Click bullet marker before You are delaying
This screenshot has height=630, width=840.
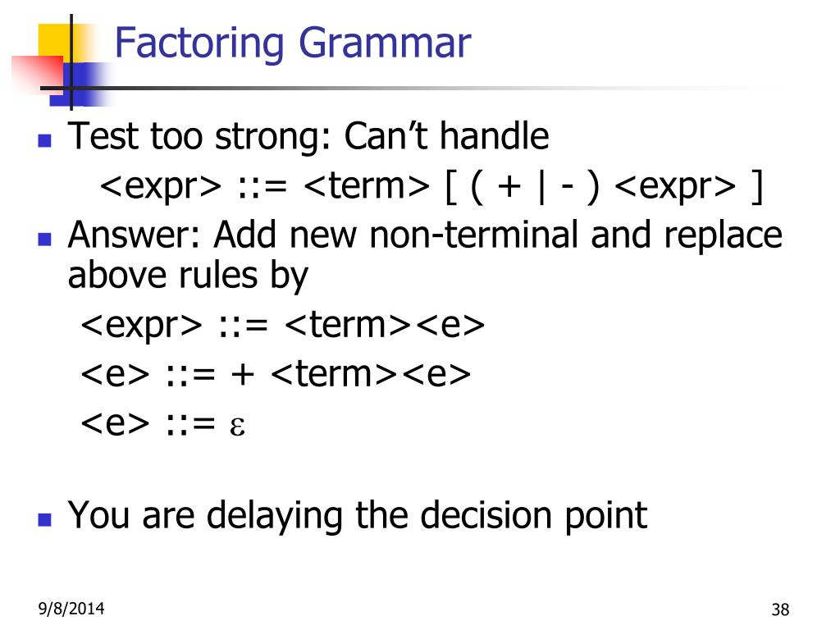click(x=45, y=519)
